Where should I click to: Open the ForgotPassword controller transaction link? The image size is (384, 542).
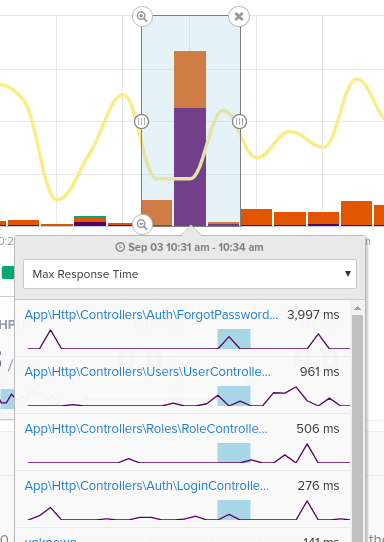tap(151, 315)
